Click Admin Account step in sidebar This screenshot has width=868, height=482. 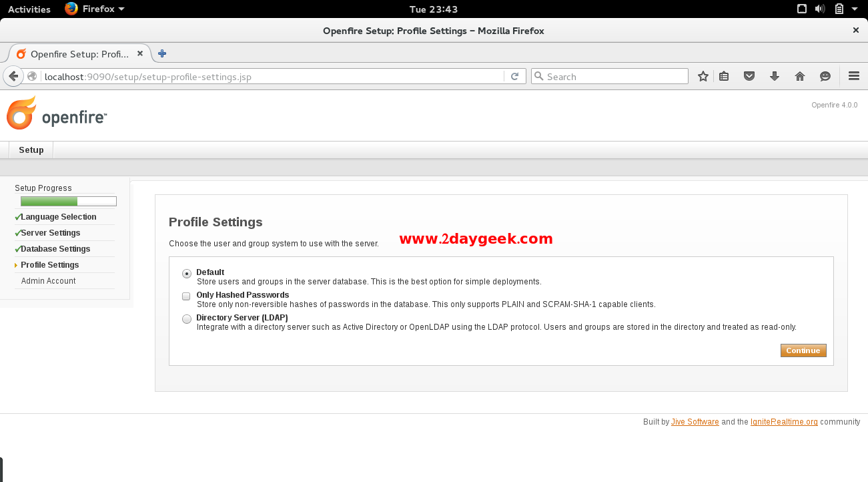(x=49, y=281)
